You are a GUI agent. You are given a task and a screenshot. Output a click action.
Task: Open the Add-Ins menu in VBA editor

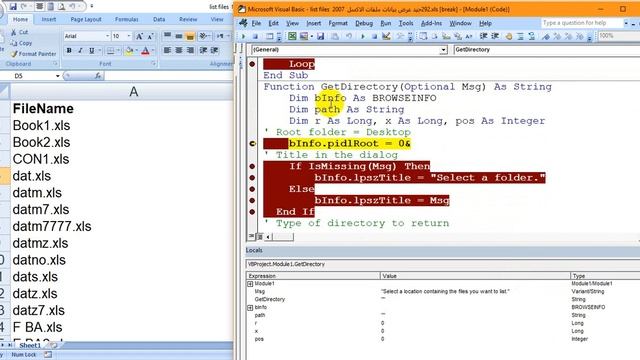tap(431, 23)
